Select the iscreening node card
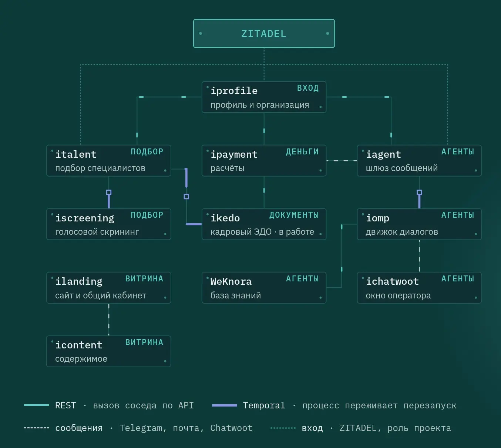501x448 pixels. (109, 224)
